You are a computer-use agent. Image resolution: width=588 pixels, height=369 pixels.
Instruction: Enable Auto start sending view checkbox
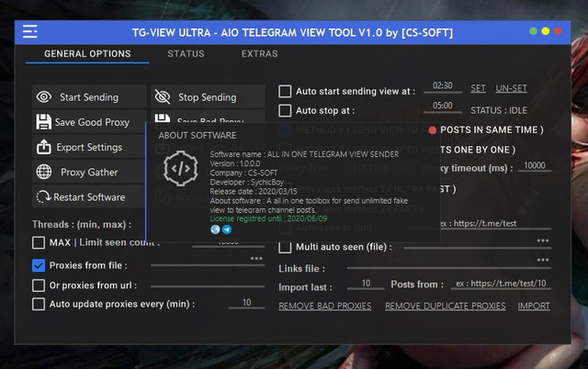(x=285, y=91)
